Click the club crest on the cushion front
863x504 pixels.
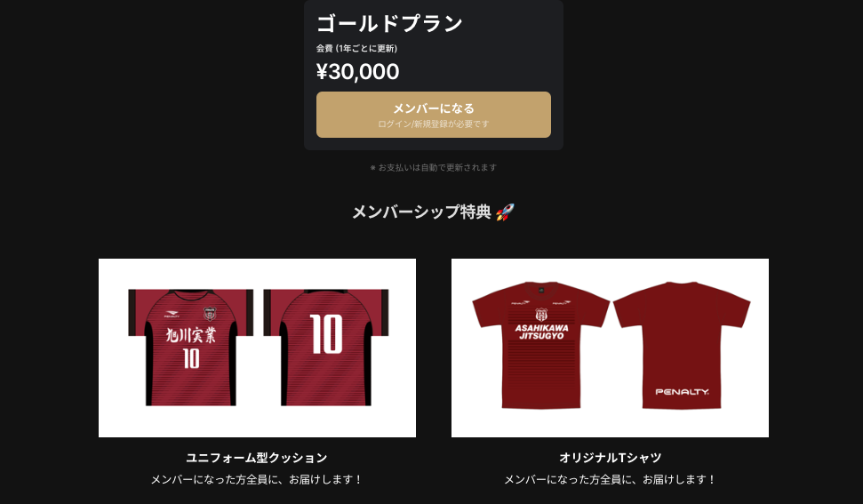(210, 313)
